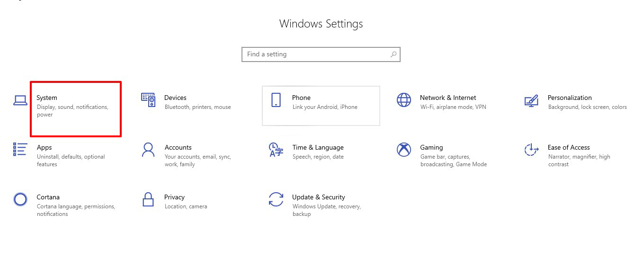The height and width of the screenshot is (268, 644).
Task: Click the search magnifier icon
Action: [393, 54]
